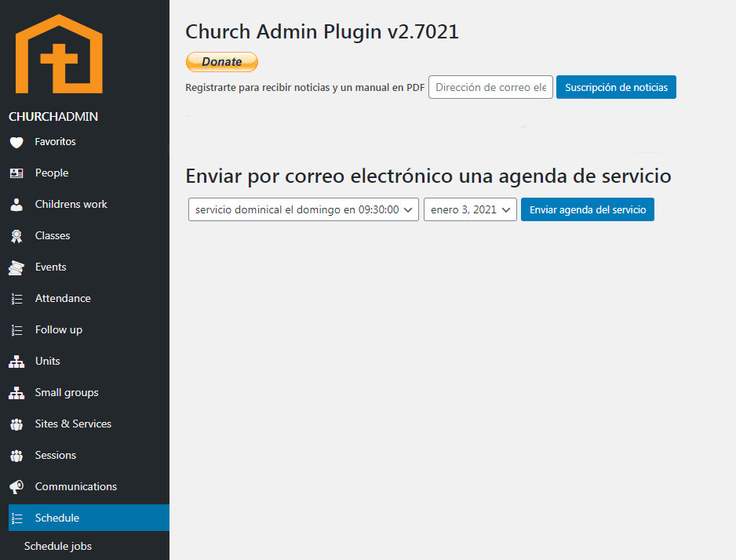Click the tickets icon beside Events
Image resolution: width=736 pixels, height=560 pixels.
click(x=16, y=267)
